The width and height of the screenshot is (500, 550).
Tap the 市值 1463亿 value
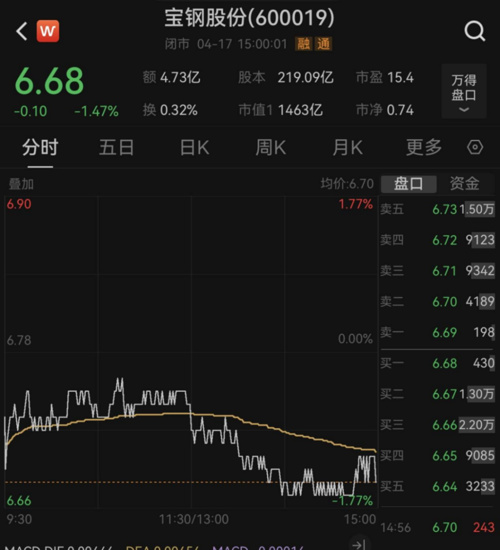coord(280,110)
